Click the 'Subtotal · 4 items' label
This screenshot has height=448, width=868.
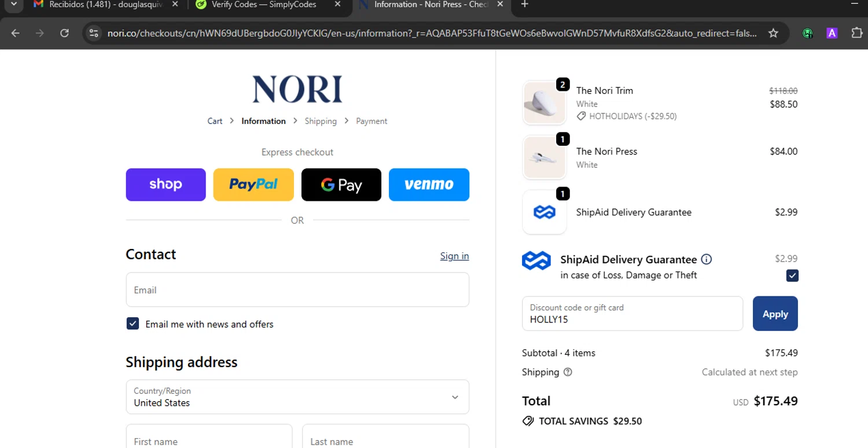(x=558, y=352)
